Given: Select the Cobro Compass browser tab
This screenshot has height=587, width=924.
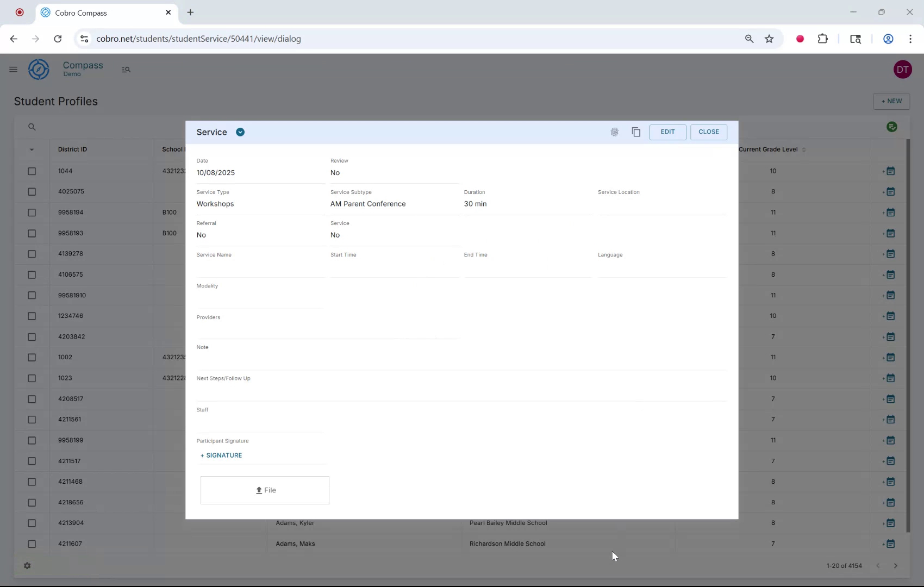Looking at the screenshot, I should pos(87,13).
